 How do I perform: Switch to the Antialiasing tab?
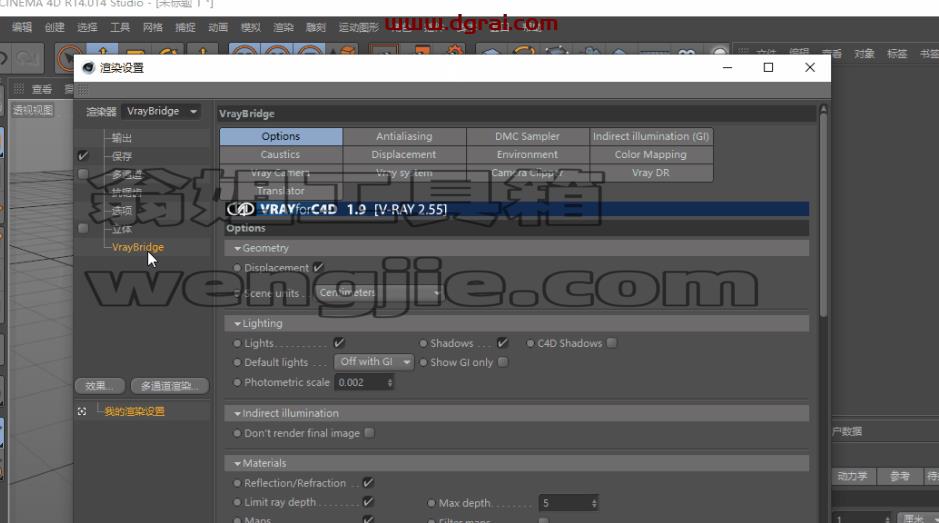pyautogui.click(x=404, y=137)
